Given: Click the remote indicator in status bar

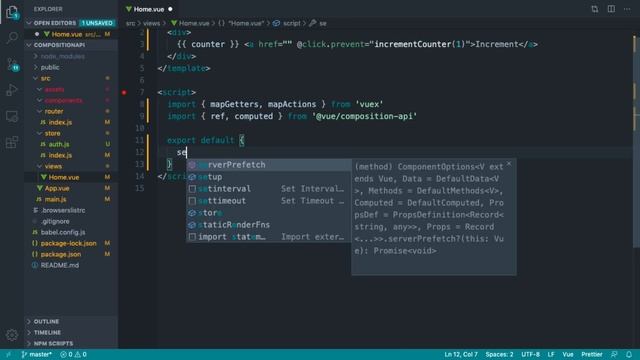Looking at the screenshot, I should (x=8, y=354).
